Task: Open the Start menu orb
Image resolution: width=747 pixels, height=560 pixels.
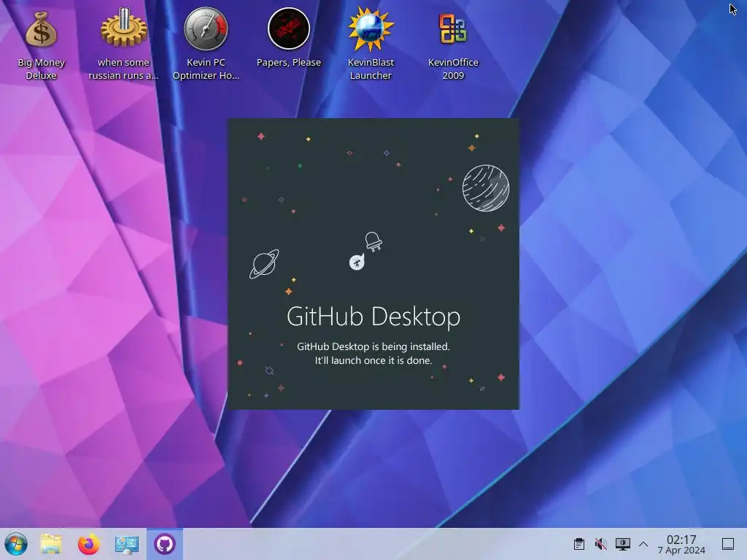Action: tap(16, 544)
